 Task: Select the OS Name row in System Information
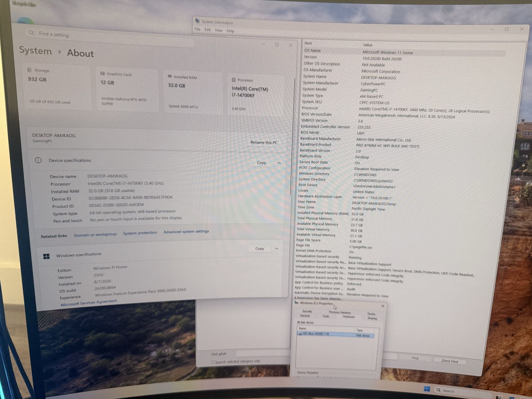[x=404, y=52]
